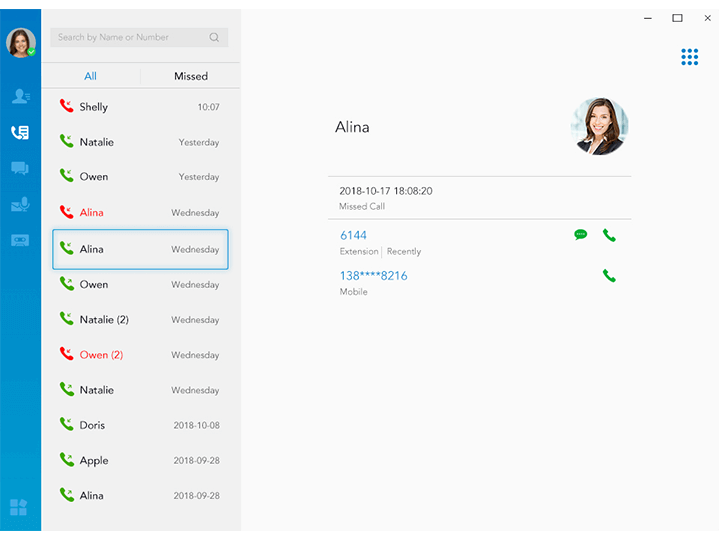Click the call icon beside Natalie (2)
719x539 pixels.
66,318
